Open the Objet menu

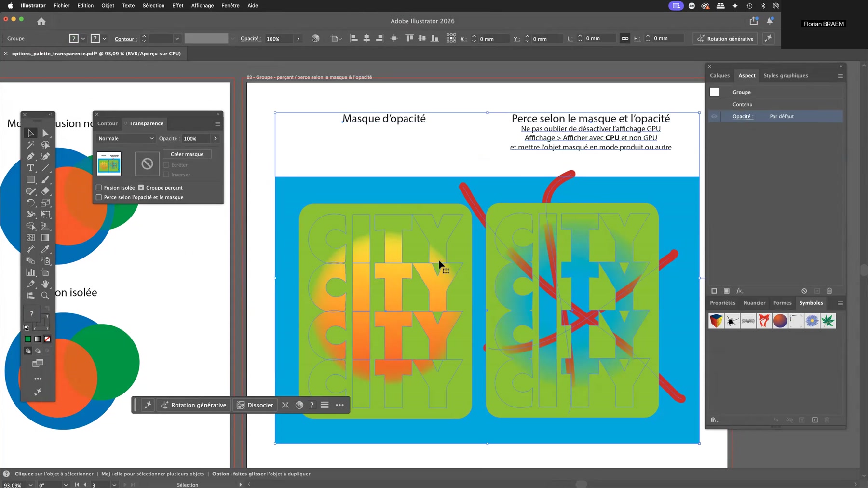108,6
